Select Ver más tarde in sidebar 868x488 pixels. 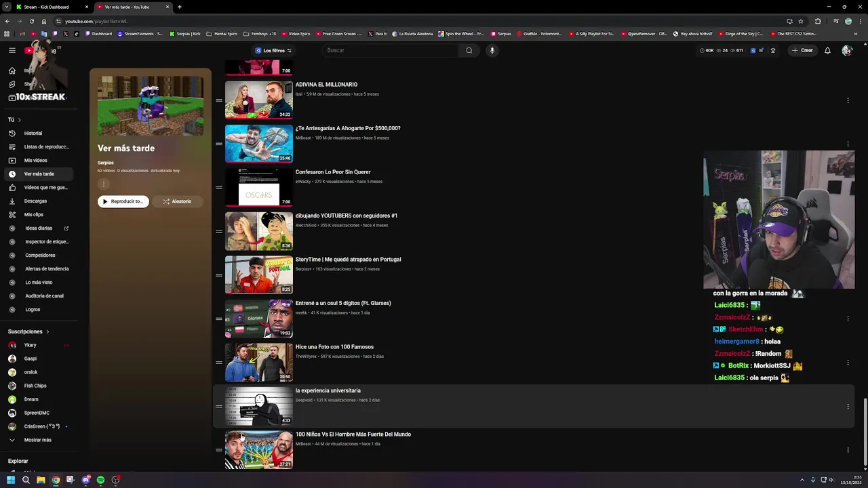coord(39,174)
